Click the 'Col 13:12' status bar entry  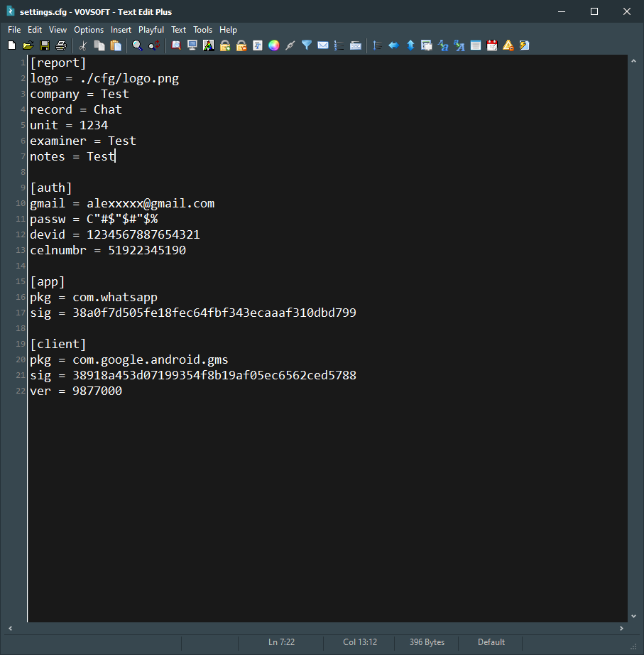360,642
